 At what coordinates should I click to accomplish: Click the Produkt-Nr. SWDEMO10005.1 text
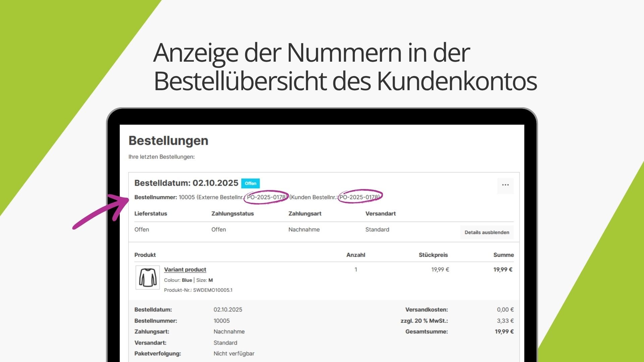pyautogui.click(x=198, y=290)
